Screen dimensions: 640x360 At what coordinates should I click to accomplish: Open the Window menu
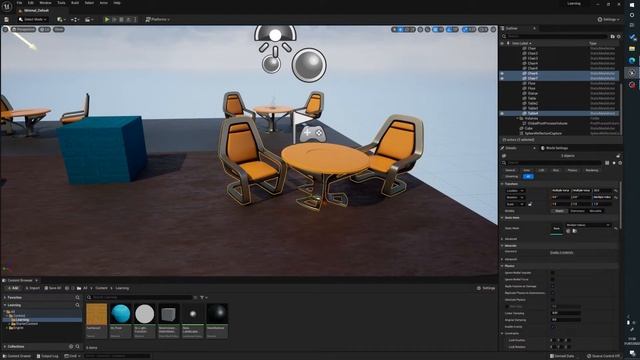[45, 3]
